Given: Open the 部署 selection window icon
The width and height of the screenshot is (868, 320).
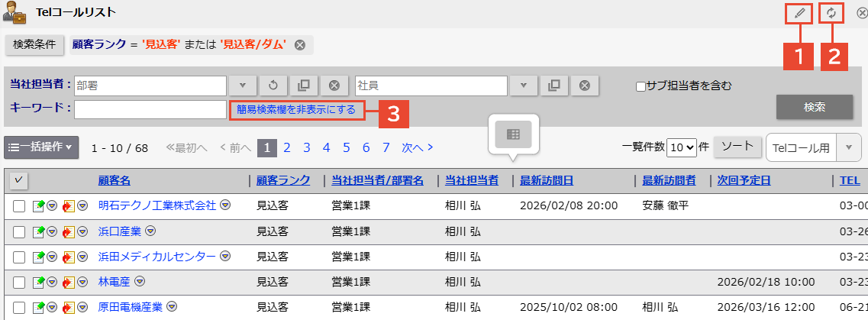Looking at the screenshot, I should click(x=302, y=86).
